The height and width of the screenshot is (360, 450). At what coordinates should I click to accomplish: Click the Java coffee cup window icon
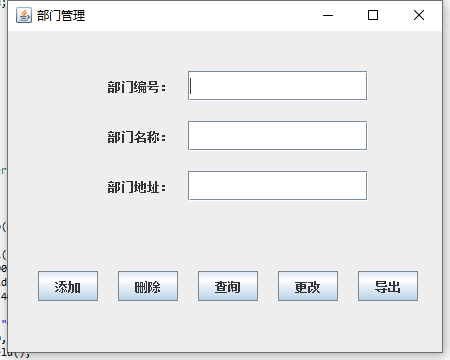point(24,15)
